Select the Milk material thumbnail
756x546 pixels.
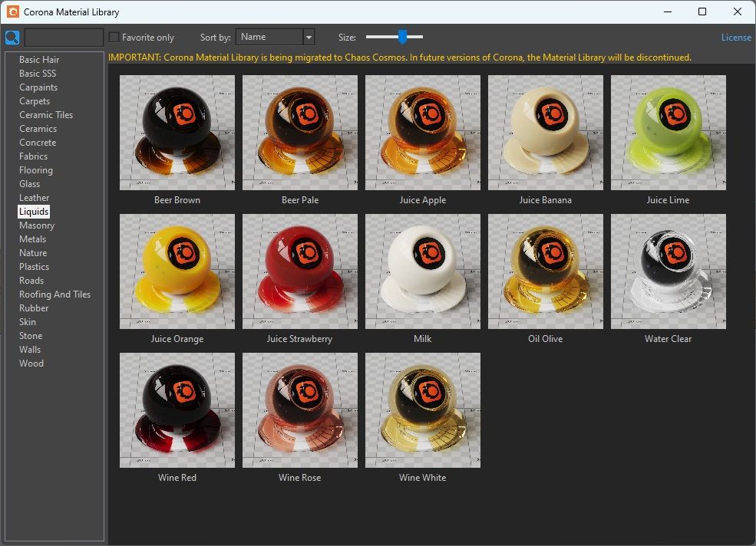423,271
